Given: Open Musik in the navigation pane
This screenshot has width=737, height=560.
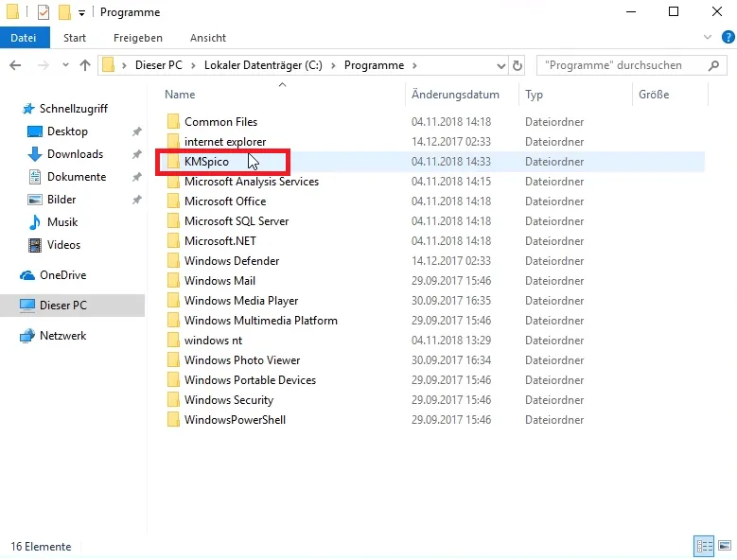Looking at the screenshot, I should click(x=62, y=222).
